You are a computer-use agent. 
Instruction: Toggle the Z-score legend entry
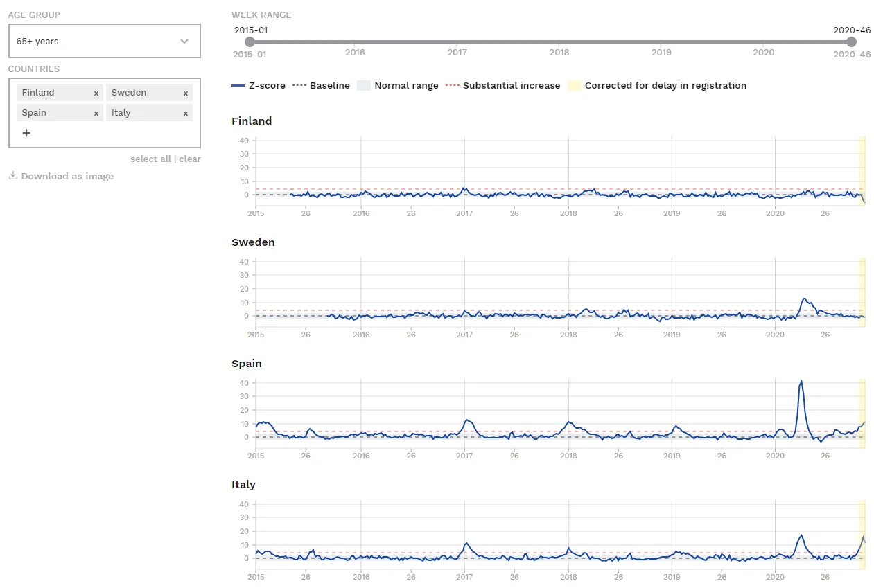[259, 86]
